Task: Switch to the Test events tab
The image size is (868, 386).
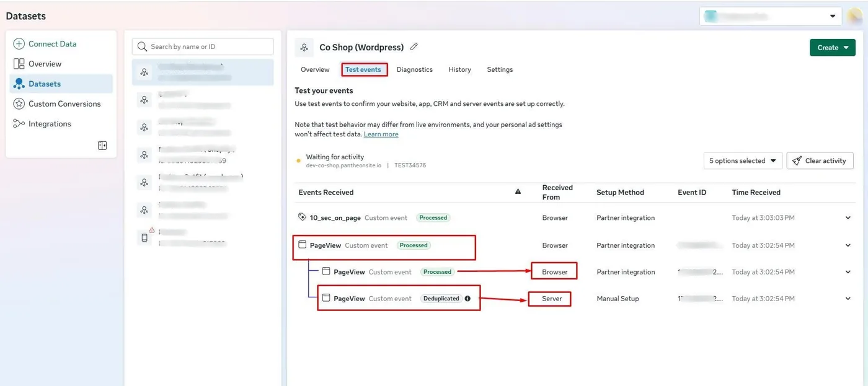Action: [x=363, y=69]
